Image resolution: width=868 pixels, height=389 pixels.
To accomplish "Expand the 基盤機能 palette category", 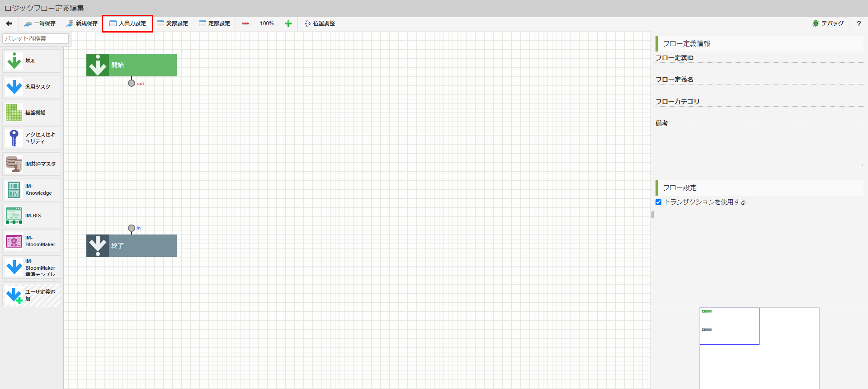I will click(32, 112).
